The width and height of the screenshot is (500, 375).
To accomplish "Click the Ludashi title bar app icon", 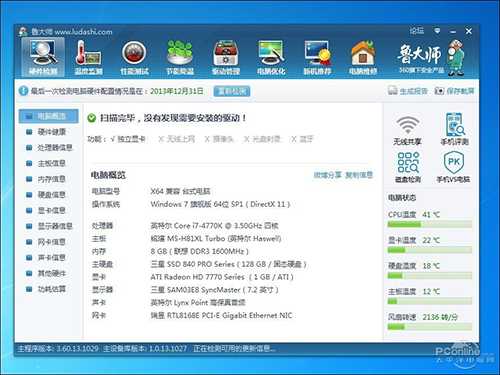I will point(23,32).
